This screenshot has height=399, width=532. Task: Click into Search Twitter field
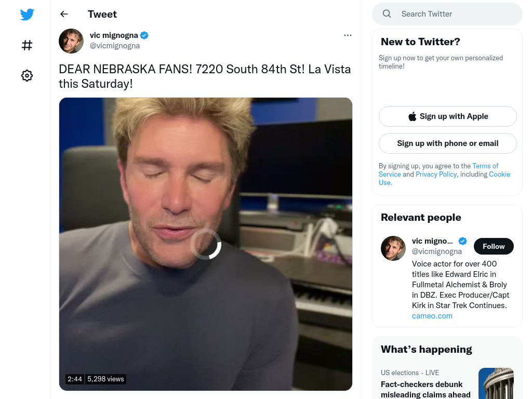[447, 14]
